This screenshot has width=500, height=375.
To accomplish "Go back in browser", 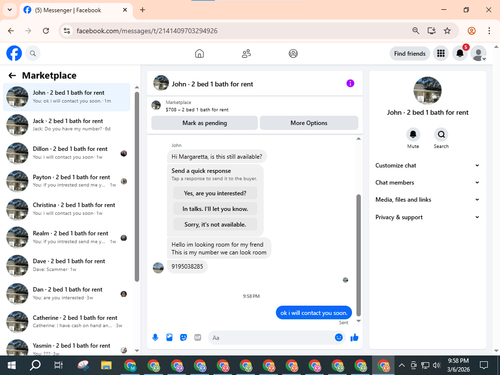I will (x=11, y=31).
